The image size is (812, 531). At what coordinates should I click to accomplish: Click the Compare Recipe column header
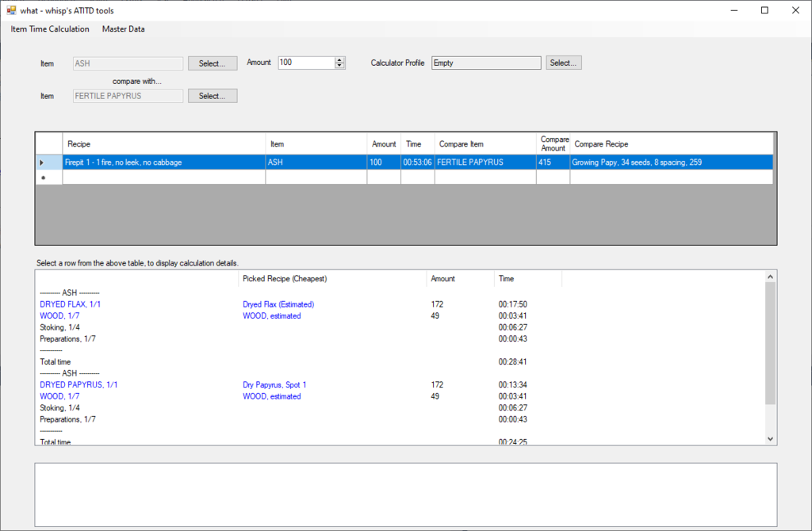click(x=670, y=144)
